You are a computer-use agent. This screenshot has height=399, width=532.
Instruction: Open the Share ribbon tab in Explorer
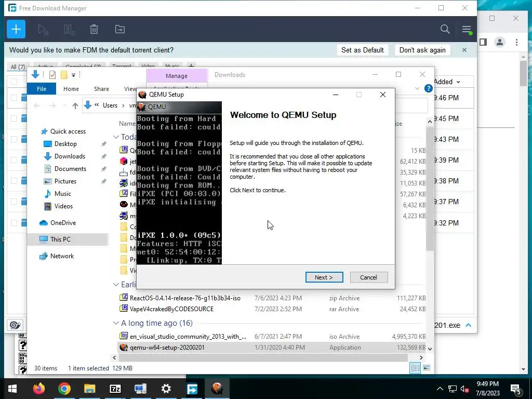click(x=101, y=89)
